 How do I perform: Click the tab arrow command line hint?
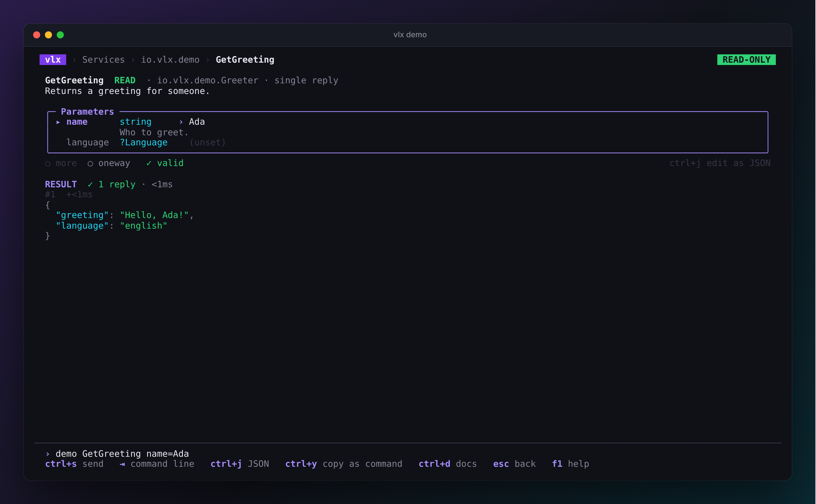157,464
